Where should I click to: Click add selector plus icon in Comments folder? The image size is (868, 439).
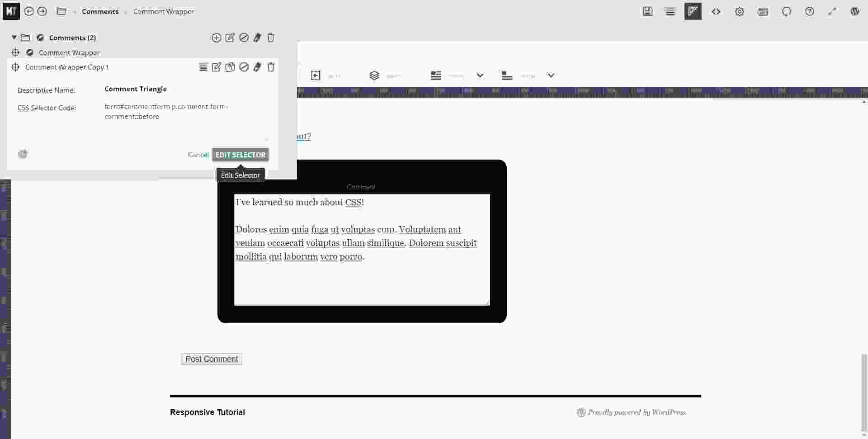tap(217, 38)
